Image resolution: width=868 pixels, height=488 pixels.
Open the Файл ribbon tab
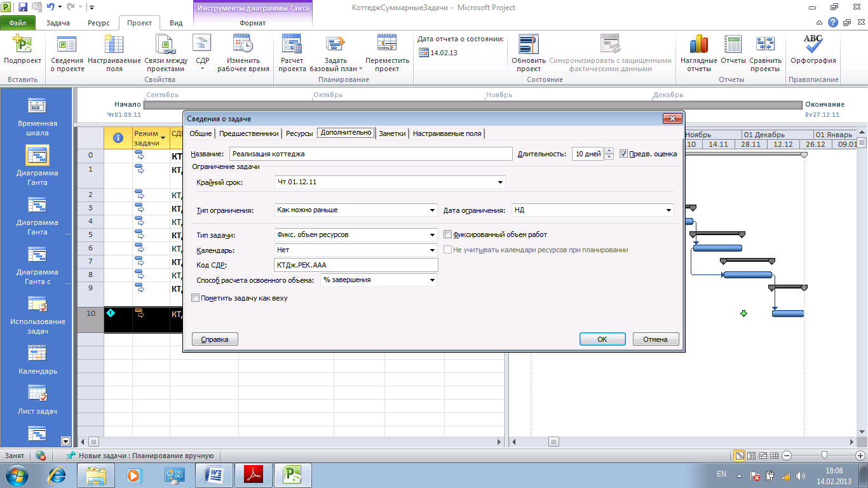coord(18,23)
